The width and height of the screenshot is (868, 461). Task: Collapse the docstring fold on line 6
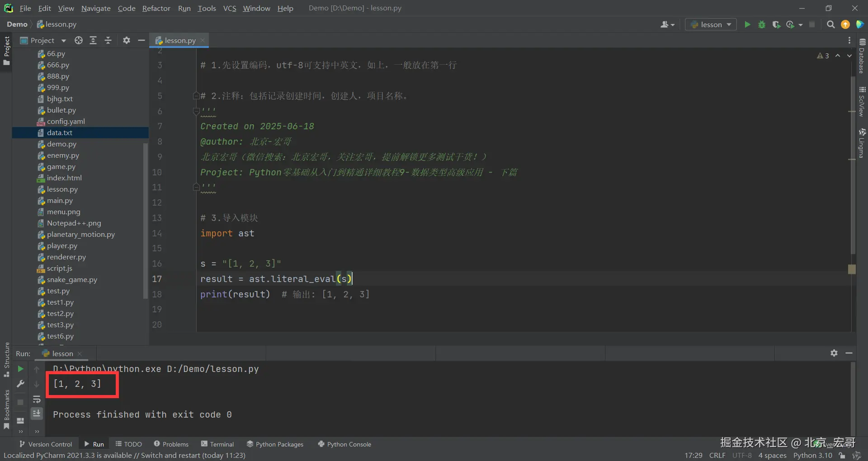[196, 111]
